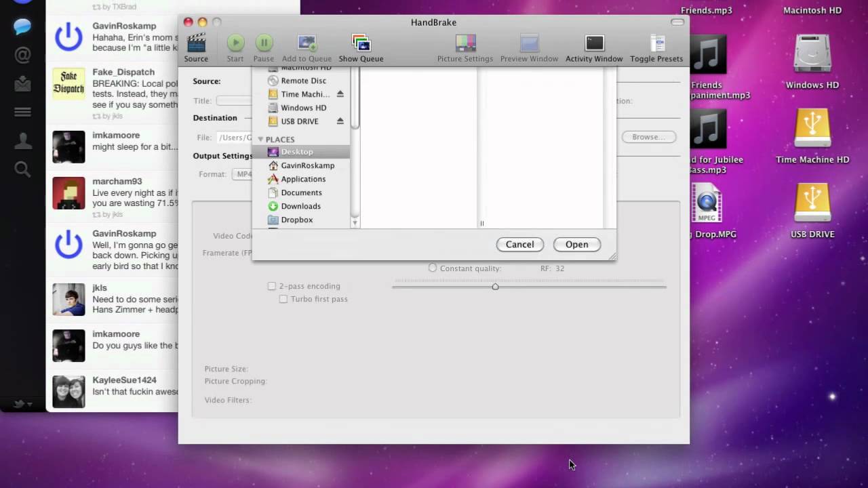Viewport: 868px width, 488px height.
Task: Click the Open button in the file dialog
Action: point(577,245)
